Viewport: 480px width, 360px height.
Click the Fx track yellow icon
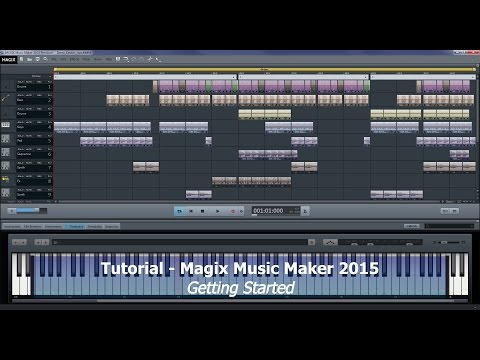(6, 179)
